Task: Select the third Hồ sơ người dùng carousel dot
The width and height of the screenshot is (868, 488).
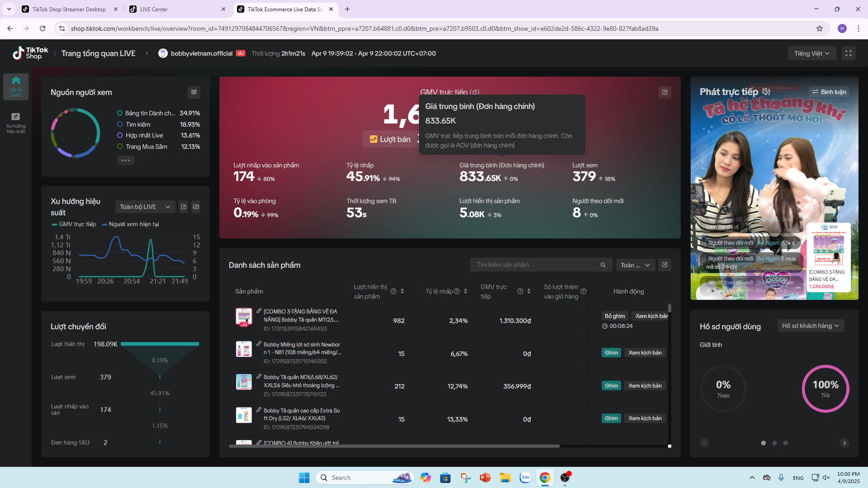Action: 786,443
